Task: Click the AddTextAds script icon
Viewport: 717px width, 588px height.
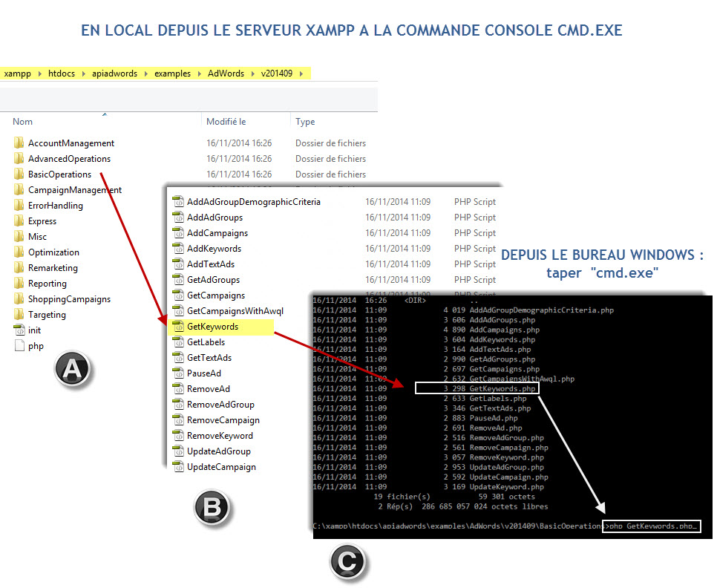Action: [178, 264]
